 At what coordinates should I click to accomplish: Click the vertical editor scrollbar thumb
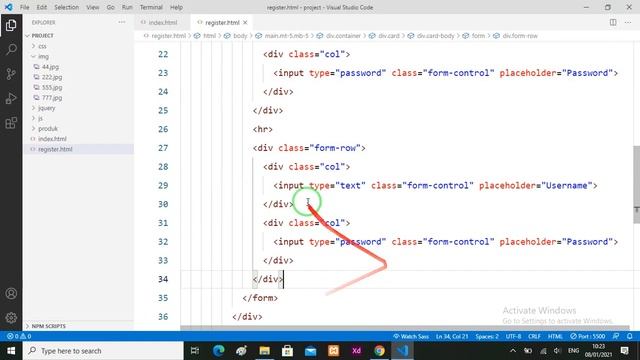tap(636, 184)
